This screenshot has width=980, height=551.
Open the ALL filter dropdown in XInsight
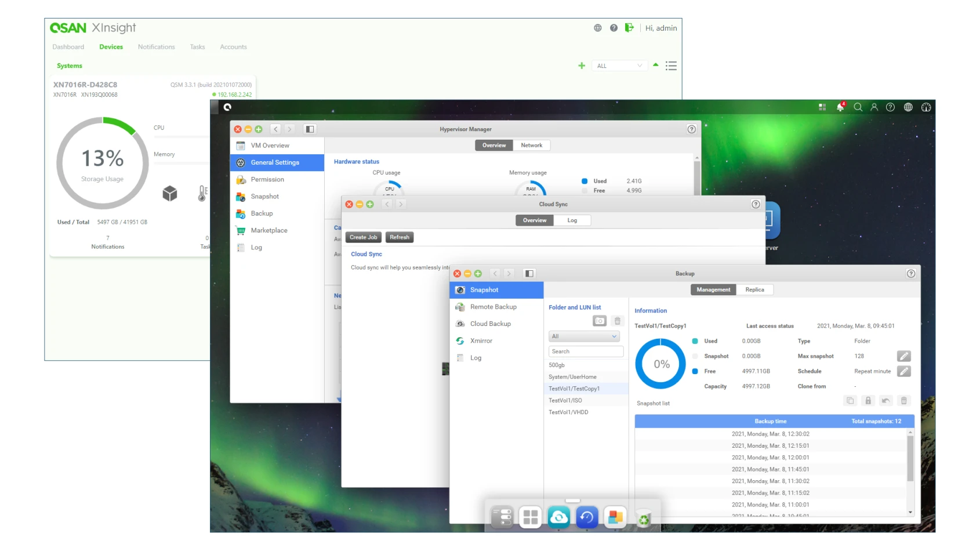point(619,66)
